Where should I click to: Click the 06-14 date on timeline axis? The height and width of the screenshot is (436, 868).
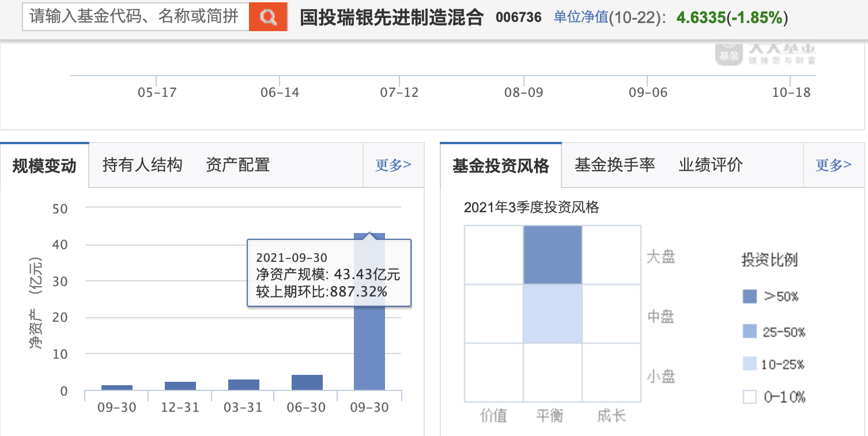[x=280, y=92]
